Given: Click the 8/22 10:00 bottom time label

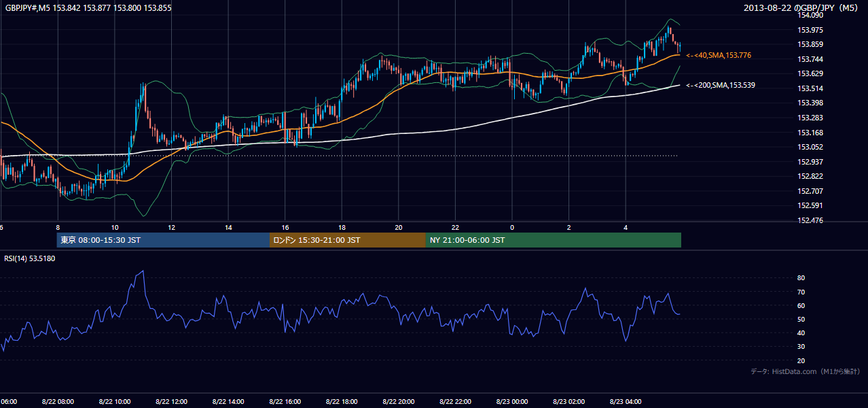Looking at the screenshot, I should [115, 402].
